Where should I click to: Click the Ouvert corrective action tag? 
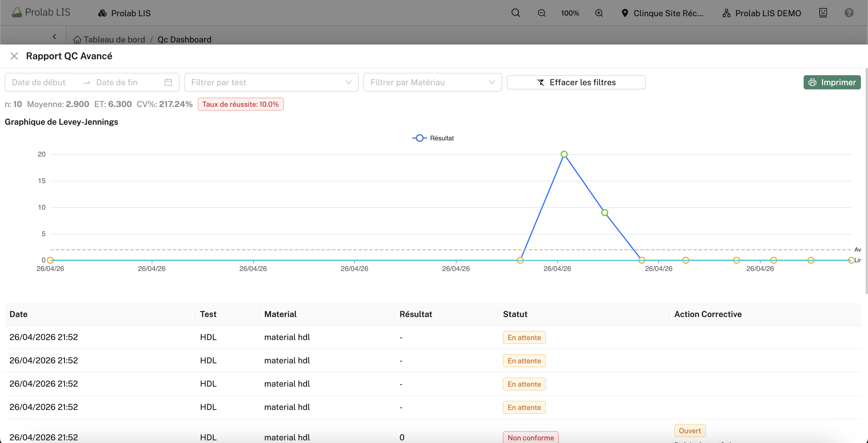(690, 431)
